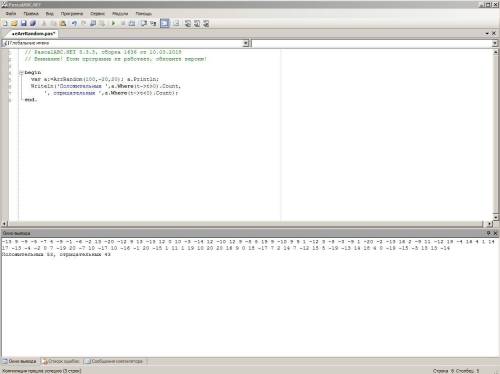Click the editor horizontal scrollbar track
This screenshot has height=374, width=500.
tap(245, 224)
